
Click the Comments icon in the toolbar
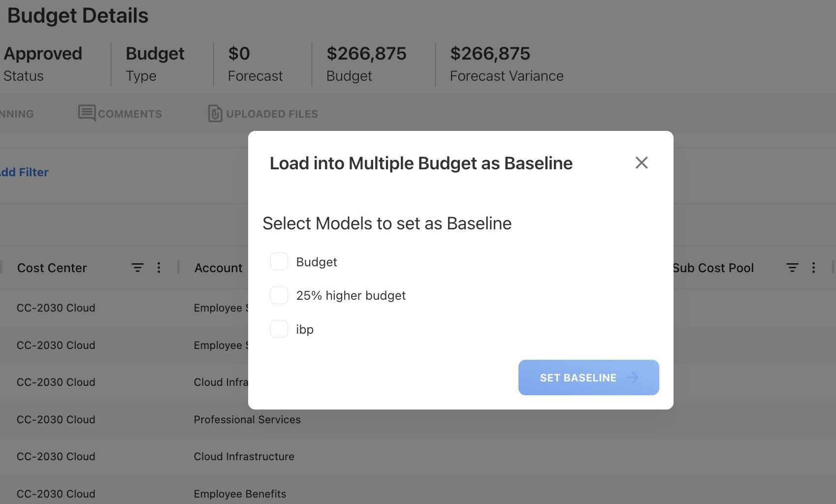tap(86, 113)
